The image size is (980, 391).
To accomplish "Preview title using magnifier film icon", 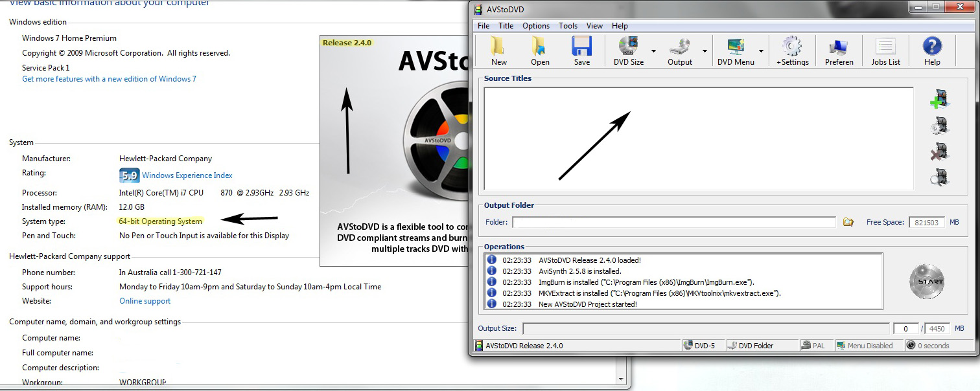I will point(939,178).
